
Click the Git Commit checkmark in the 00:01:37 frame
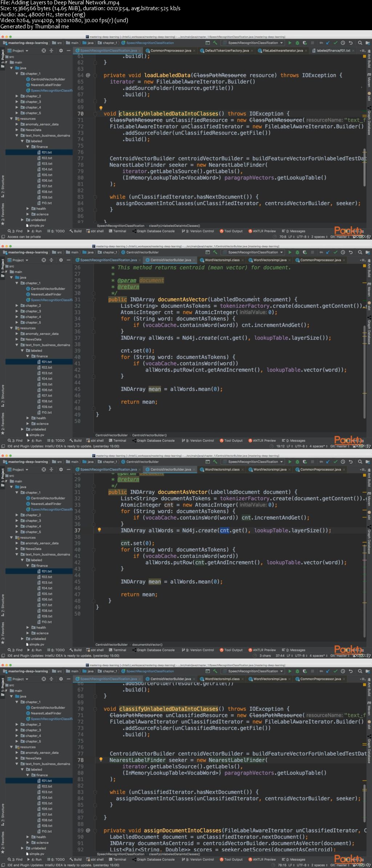click(x=335, y=252)
